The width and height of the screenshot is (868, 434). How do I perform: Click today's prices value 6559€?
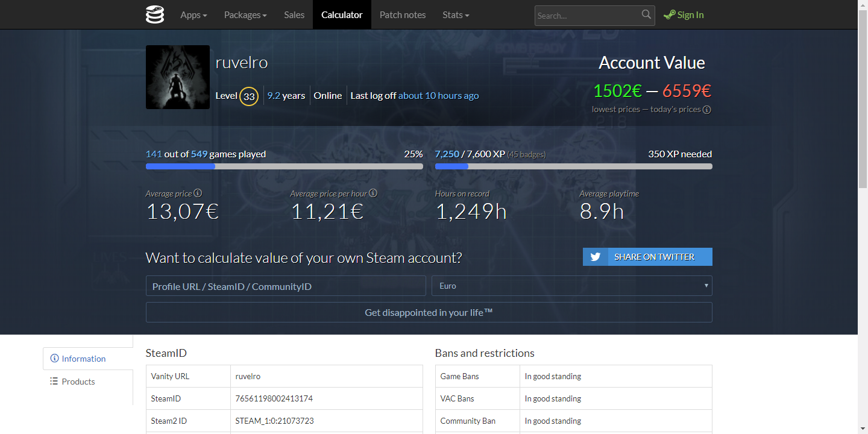[x=687, y=90]
